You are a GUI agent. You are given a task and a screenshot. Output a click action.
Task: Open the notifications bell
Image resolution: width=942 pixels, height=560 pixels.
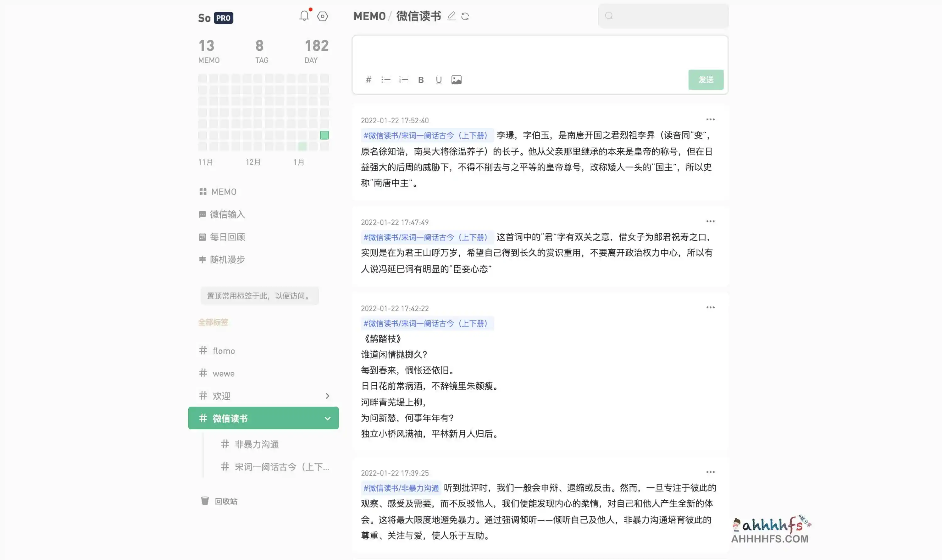(x=304, y=15)
